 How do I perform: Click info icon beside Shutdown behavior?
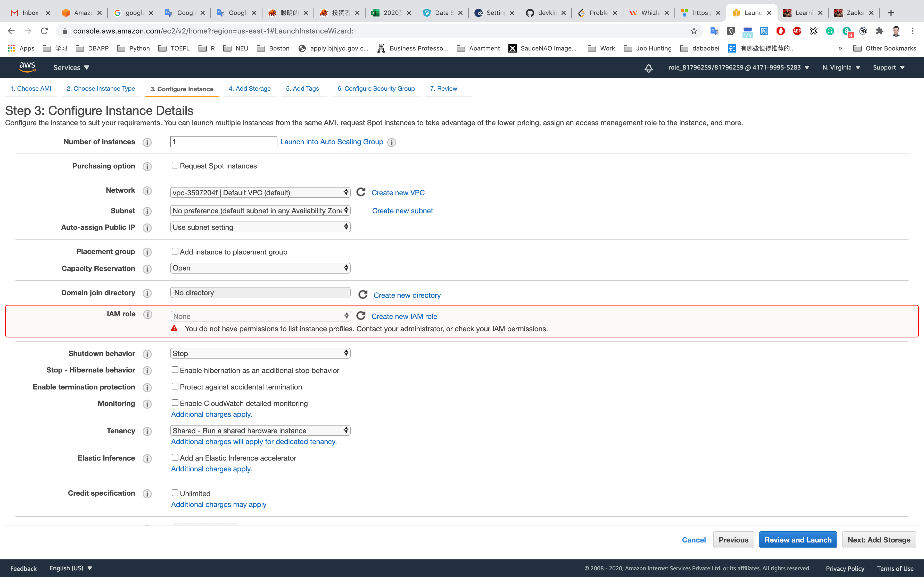point(147,354)
